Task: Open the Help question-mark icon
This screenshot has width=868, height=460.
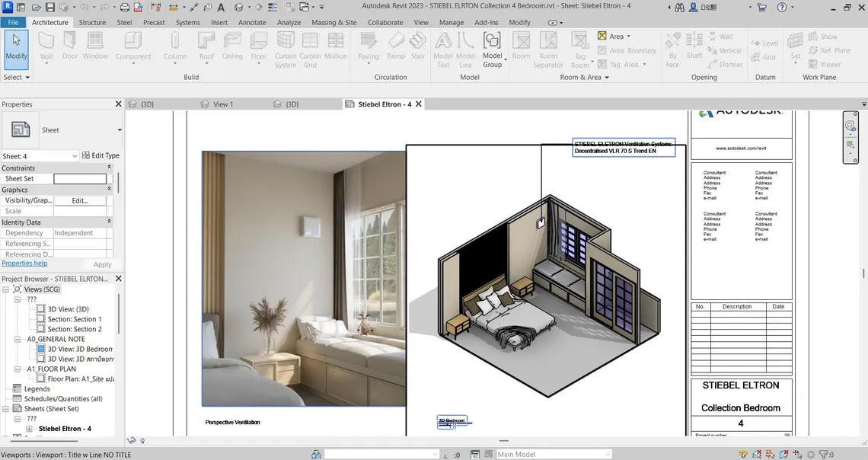Action: [x=782, y=7]
